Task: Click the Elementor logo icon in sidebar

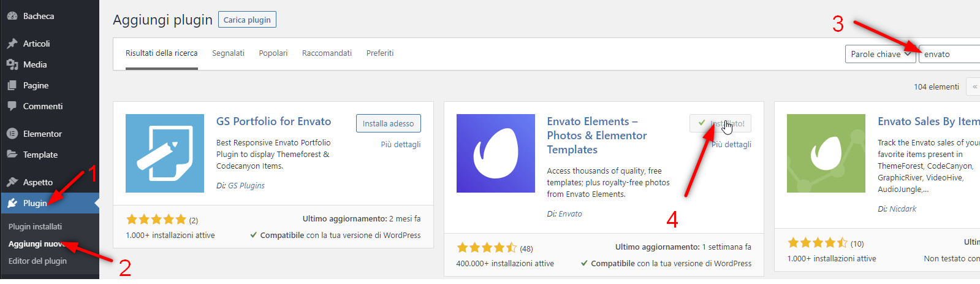Action: point(12,134)
